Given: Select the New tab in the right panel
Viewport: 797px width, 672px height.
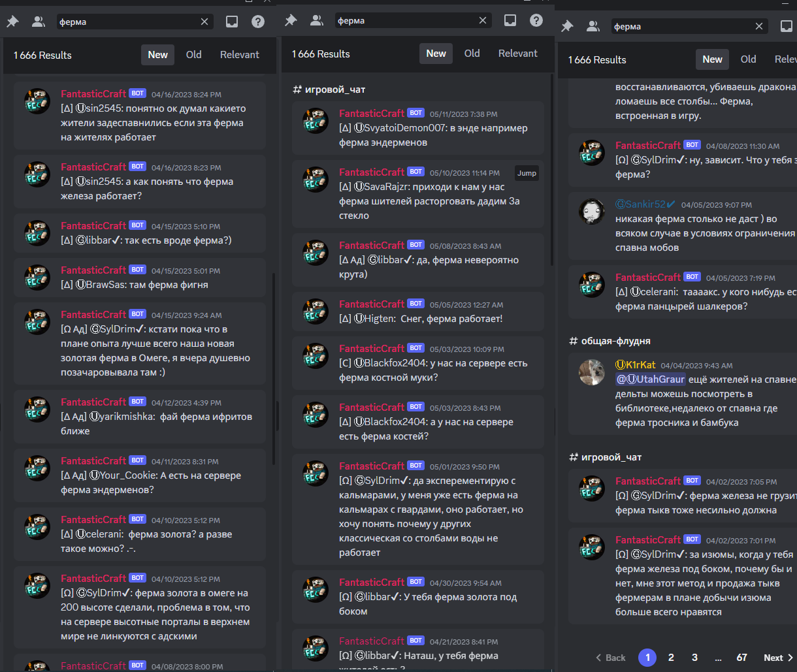Looking at the screenshot, I should click(712, 59).
